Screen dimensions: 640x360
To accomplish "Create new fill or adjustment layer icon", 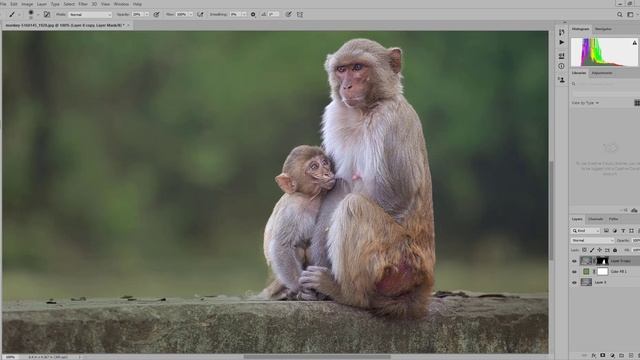I will tap(612, 356).
